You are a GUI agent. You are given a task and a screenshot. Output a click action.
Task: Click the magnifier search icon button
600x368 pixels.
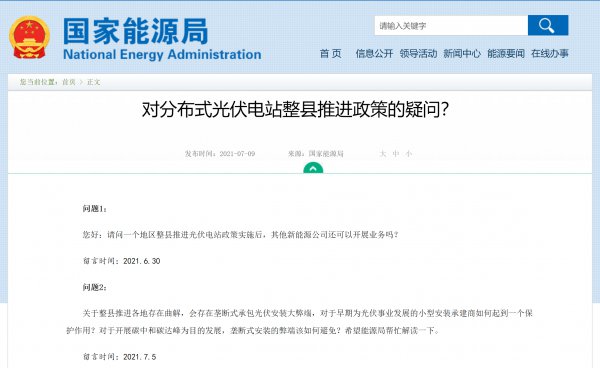tap(548, 25)
